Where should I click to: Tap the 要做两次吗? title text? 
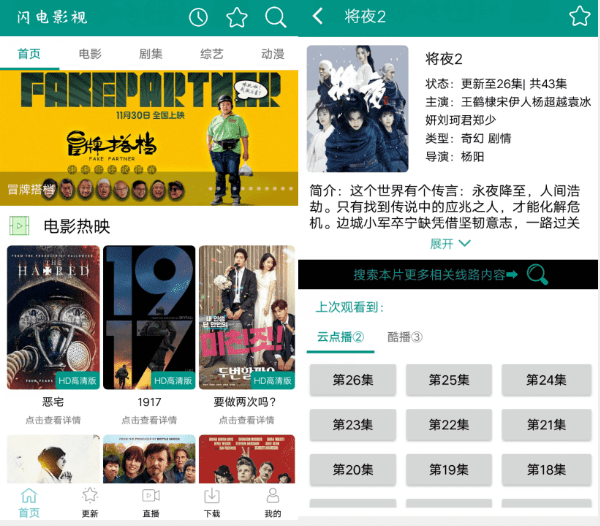point(245,402)
